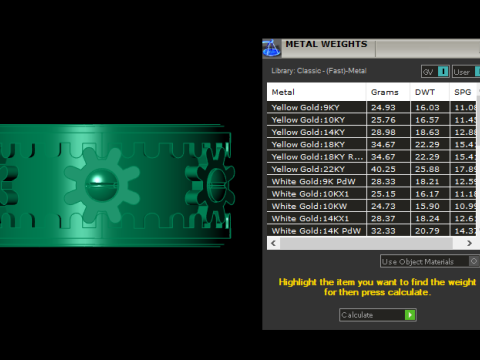Select the Yellow Gold:9KY row
This screenshot has width=480, height=360.
[x=371, y=107]
